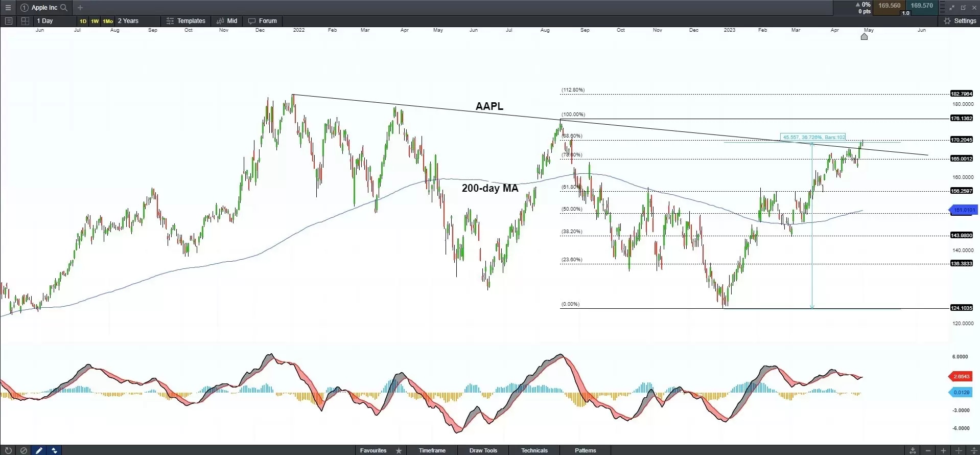Click the 1.0 spread indicator
Image resolution: width=980 pixels, height=455 pixels.
[x=905, y=13]
